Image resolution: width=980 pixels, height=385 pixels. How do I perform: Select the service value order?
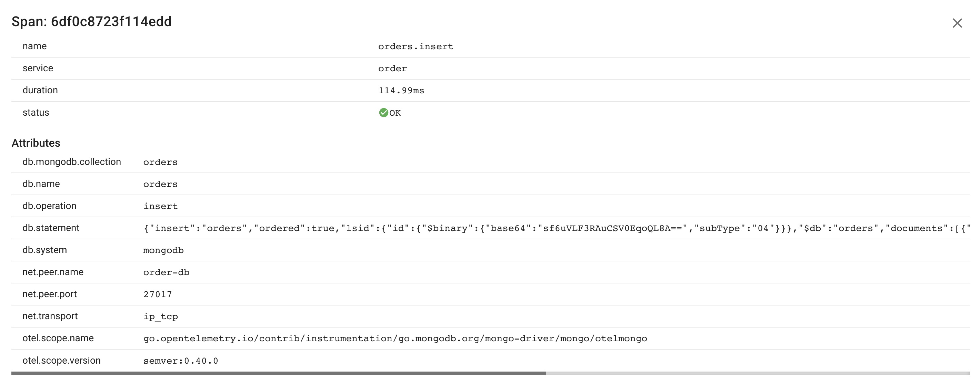(392, 69)
